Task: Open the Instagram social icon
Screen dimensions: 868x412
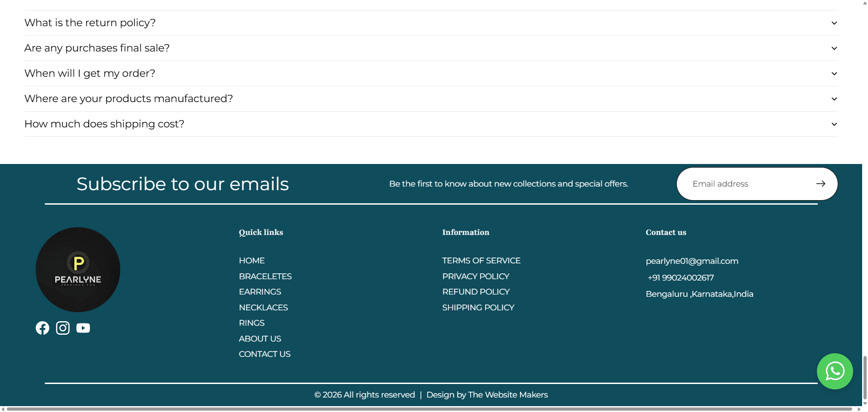Action: pos(63,328)
